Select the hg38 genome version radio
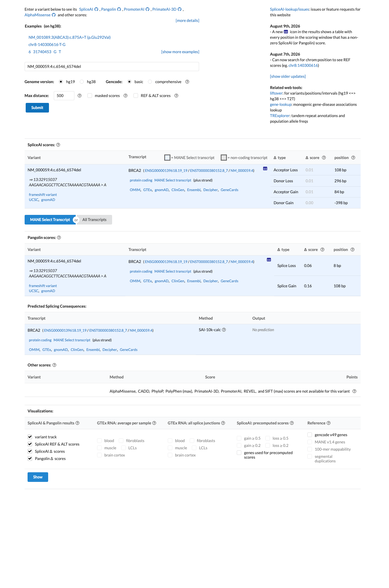 tap(82, 82)
